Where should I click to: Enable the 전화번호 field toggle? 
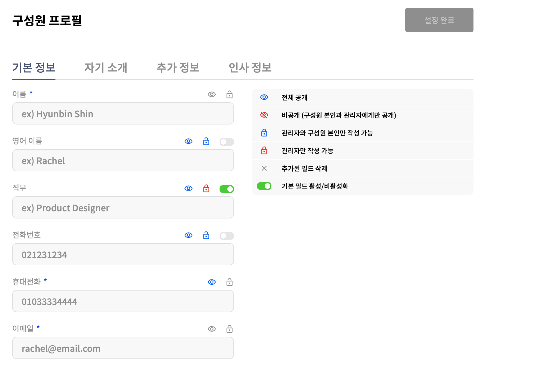(x=226, y=236)
